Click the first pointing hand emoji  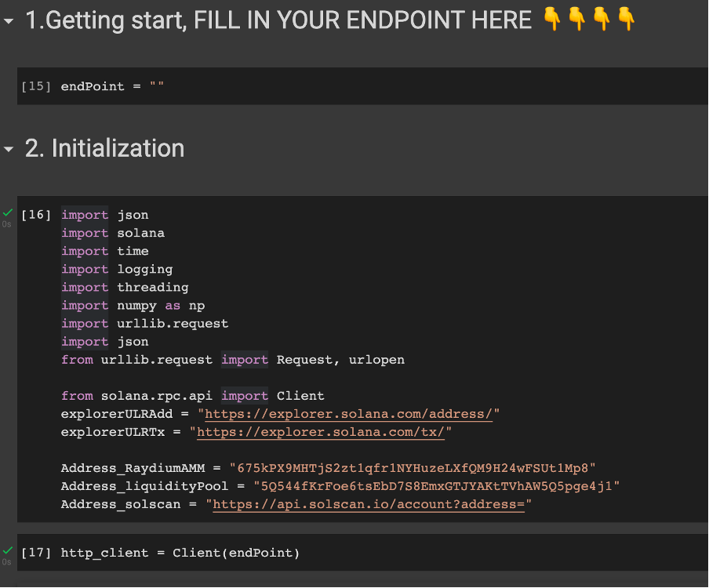pyautogui.click(x=552, y=19)
